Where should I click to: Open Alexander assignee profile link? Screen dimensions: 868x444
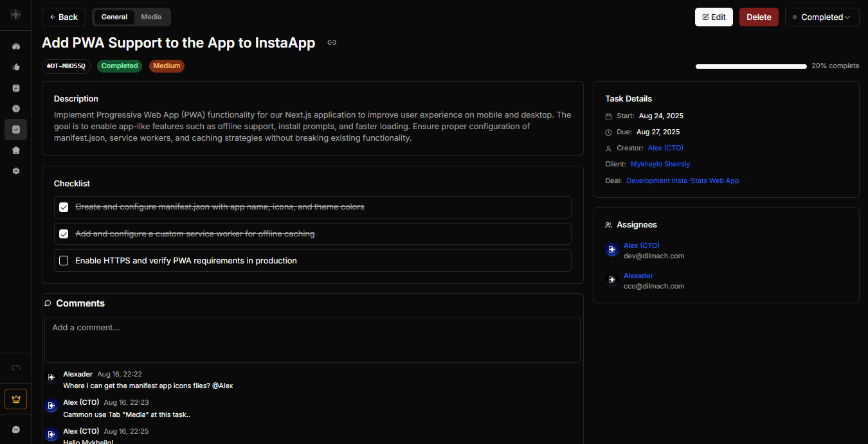tap(638, 276)
